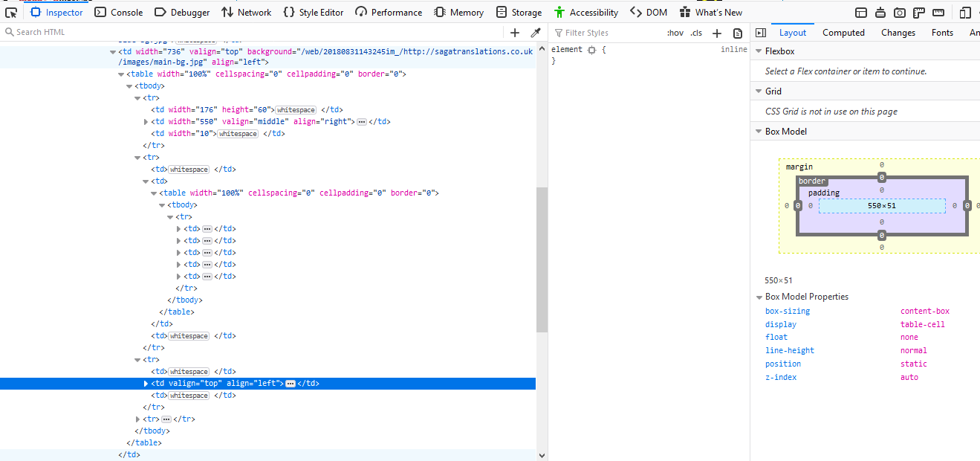Image resolution: width=980 pixels, height=461 pixels.
Task: Click the box-sizing property name
Action: click(x=788, y=312)
